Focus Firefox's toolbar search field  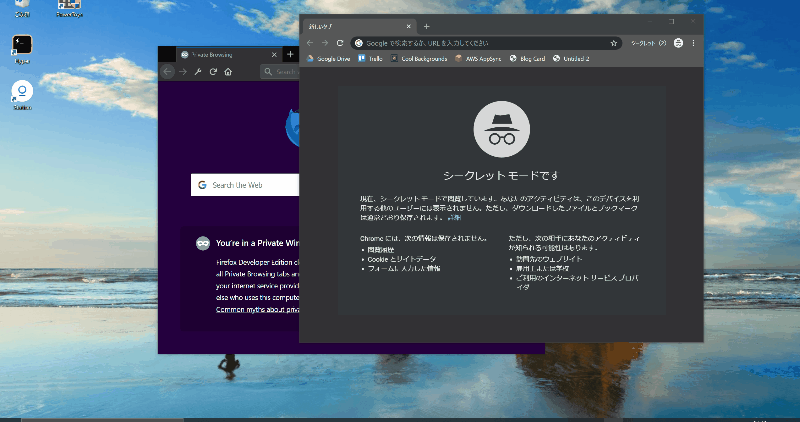tap(280, 72)
